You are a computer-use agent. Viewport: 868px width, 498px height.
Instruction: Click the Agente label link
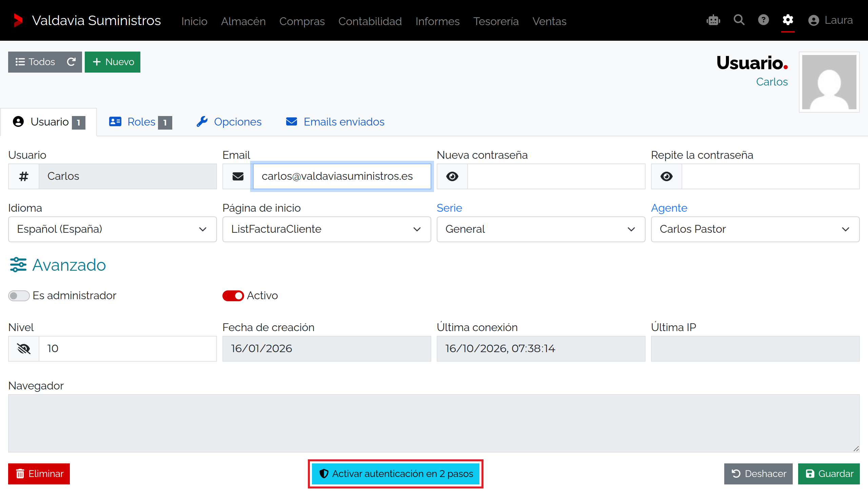(x=669, y=208)
